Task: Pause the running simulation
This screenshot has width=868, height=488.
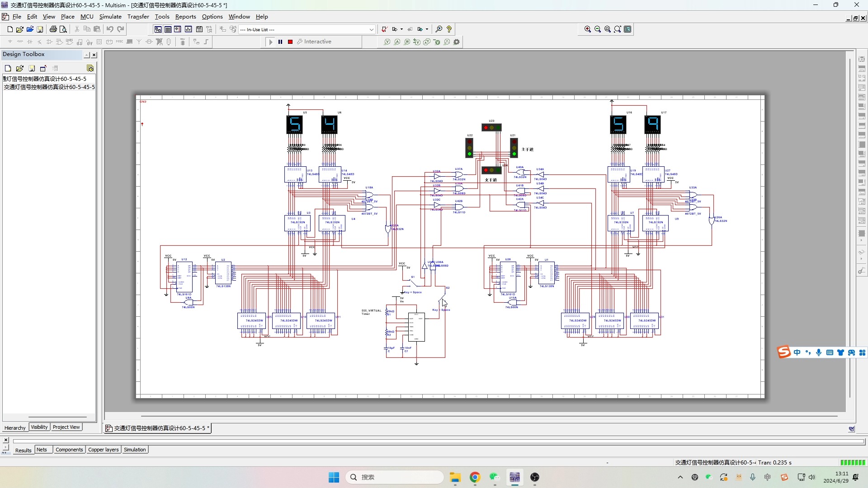Action: 280,42
